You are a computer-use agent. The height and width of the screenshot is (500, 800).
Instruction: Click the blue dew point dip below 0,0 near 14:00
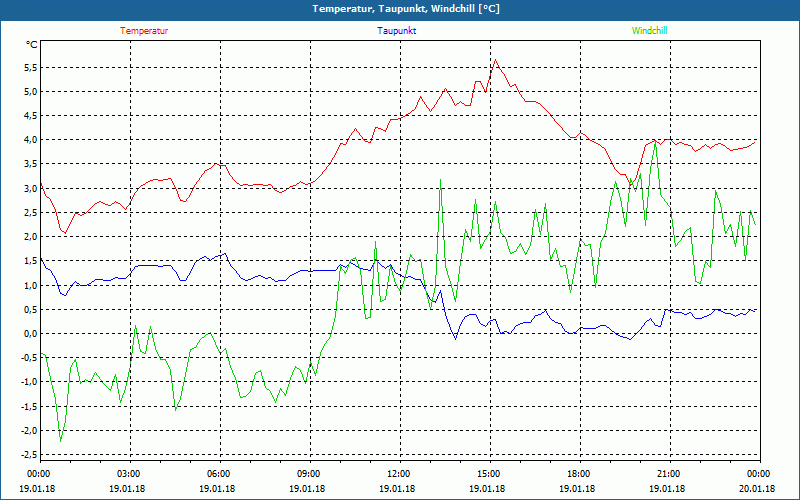coord(456,339)
